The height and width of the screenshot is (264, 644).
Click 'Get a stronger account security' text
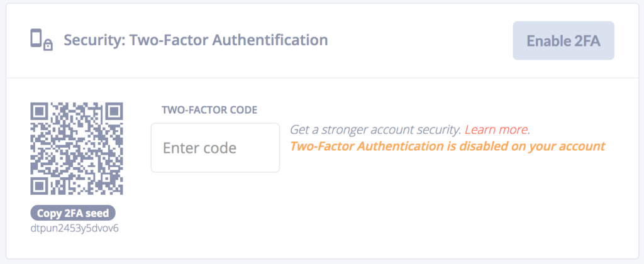[x=375, y=130]
